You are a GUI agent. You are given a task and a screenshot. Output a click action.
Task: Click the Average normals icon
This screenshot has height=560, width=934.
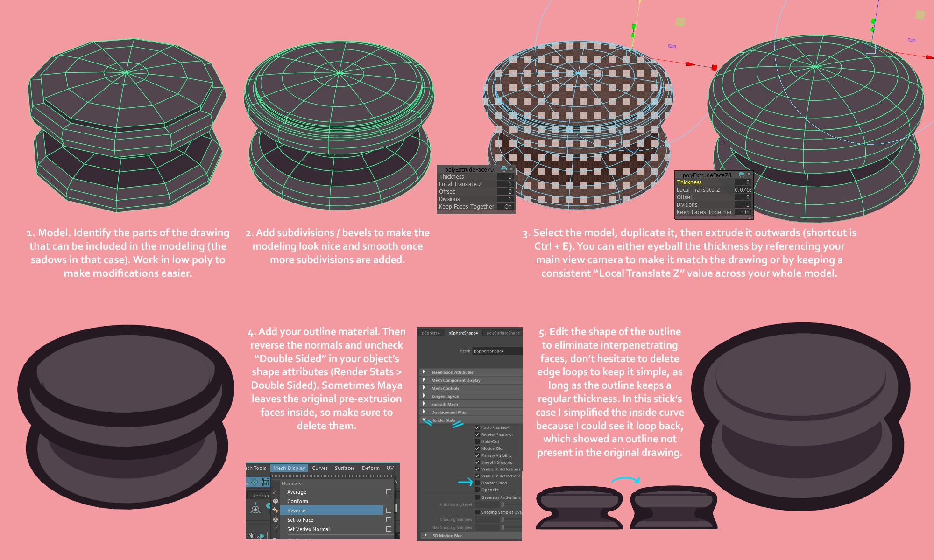276,492
